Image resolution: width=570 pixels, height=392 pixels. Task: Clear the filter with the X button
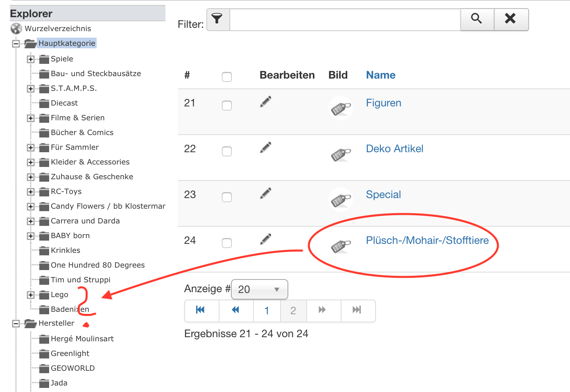pos(511,19)
